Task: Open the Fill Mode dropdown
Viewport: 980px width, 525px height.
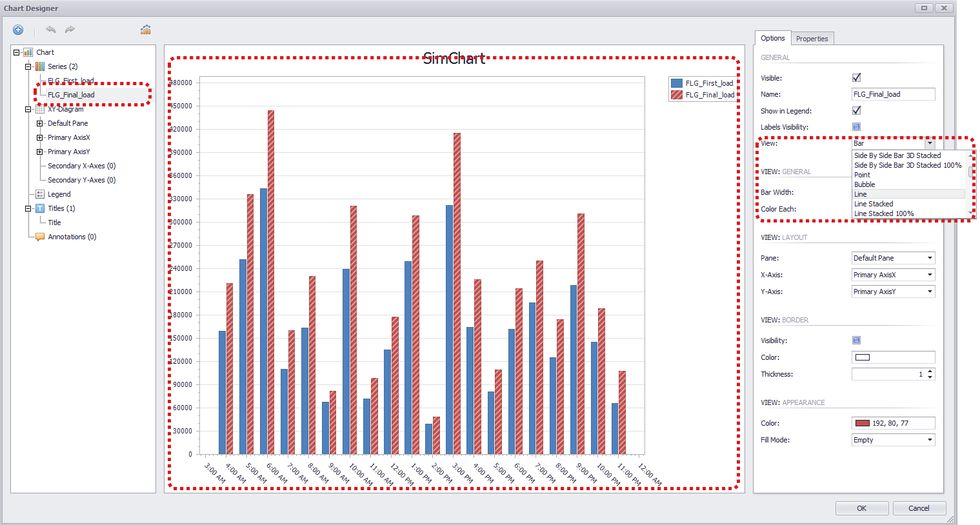Action: pyautogui.click(x=930, y=440)
